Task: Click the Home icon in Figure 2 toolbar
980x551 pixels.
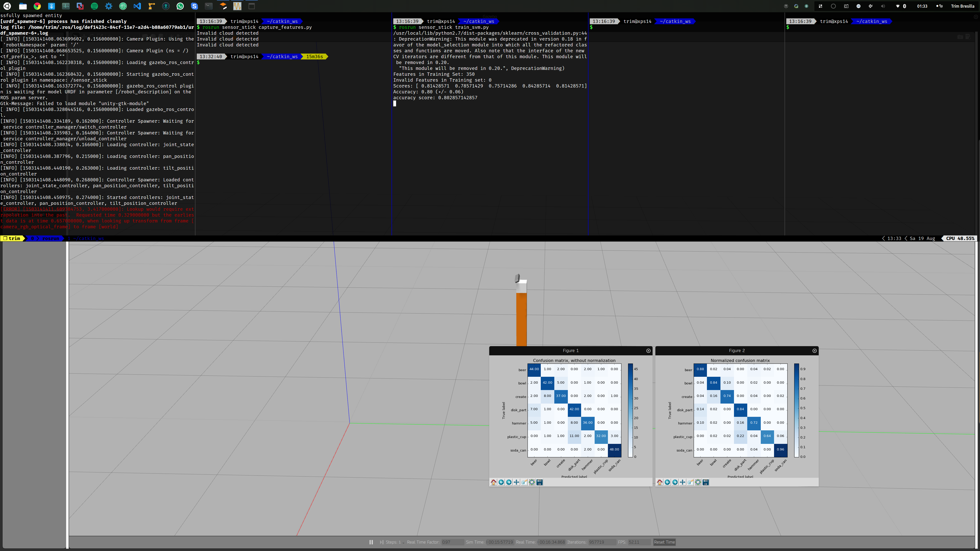Action: point(660,482)
